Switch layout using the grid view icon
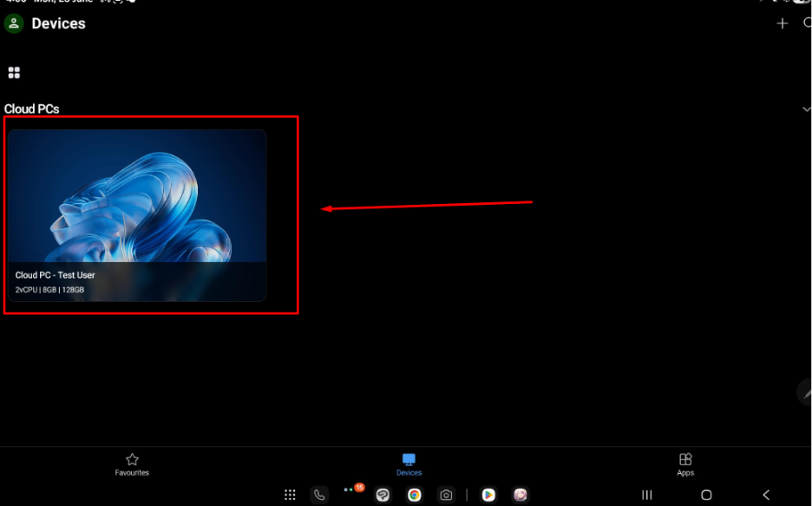Image resolution: width=812 pixels, height=506 pixels. (14, 73)
